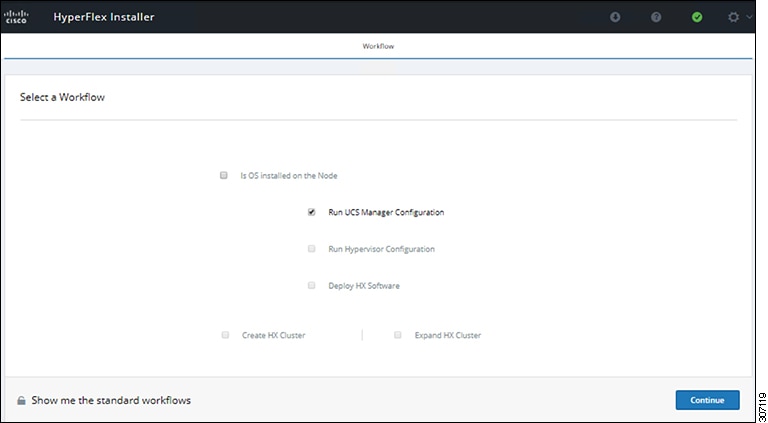Click the lock icon beside standard workflows
The width and height of the screenshot is (768, 423).
[21, 401]
